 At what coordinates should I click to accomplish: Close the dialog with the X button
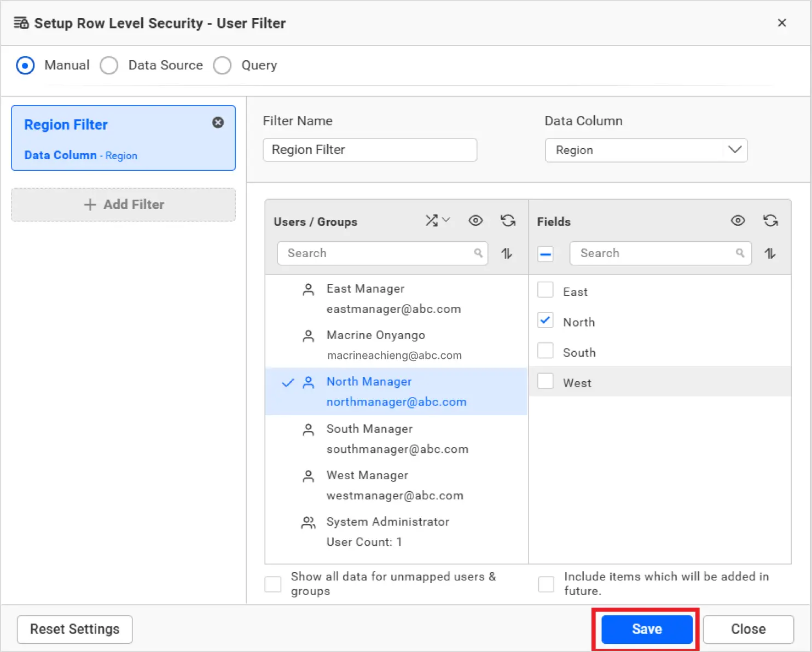(x=782, y=23)
